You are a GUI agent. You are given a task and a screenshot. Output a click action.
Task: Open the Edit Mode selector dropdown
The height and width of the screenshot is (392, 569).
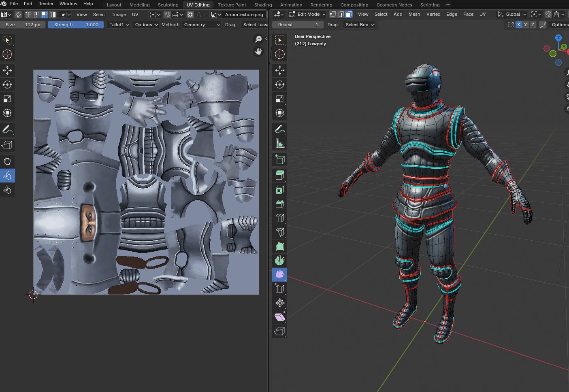307,14
